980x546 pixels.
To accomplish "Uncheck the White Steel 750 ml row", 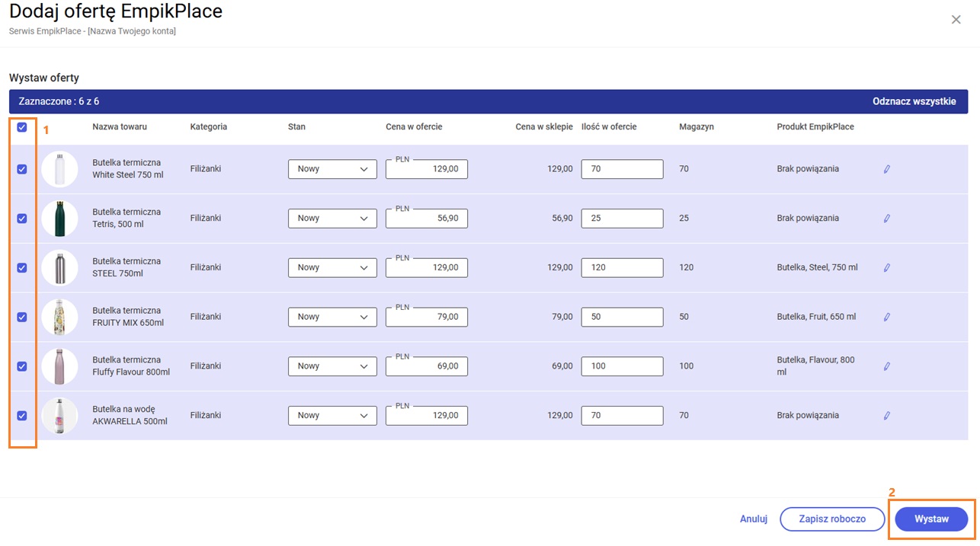I will [x=22, y=169].
